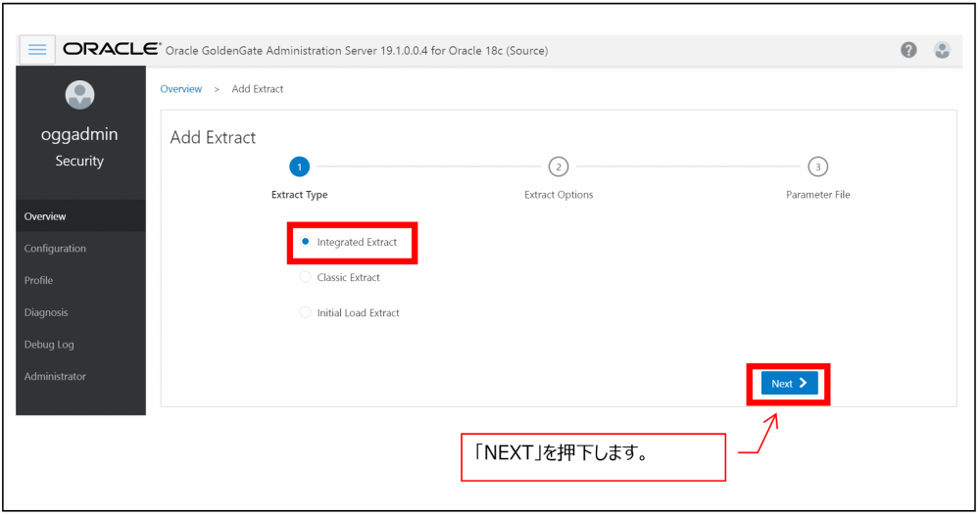This screenshot has width=980, height=515.
Task: Open the user account icon in header
Action: click(x=942, y=50)
